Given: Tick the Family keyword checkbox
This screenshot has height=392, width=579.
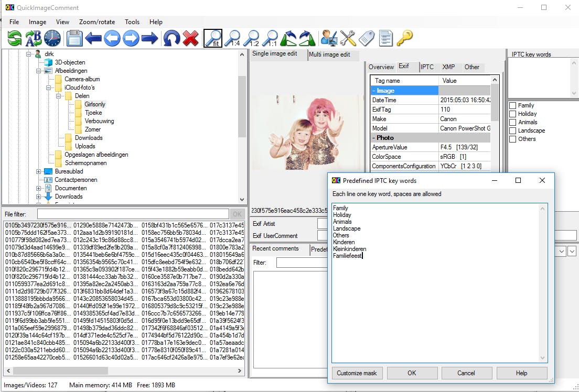Looking at the screenshot, I should coord(512,105).
